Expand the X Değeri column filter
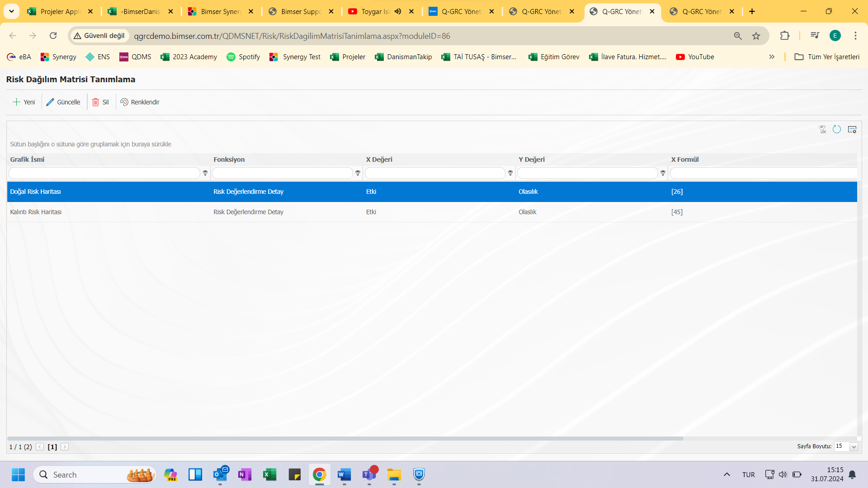 tap(510, 174)
